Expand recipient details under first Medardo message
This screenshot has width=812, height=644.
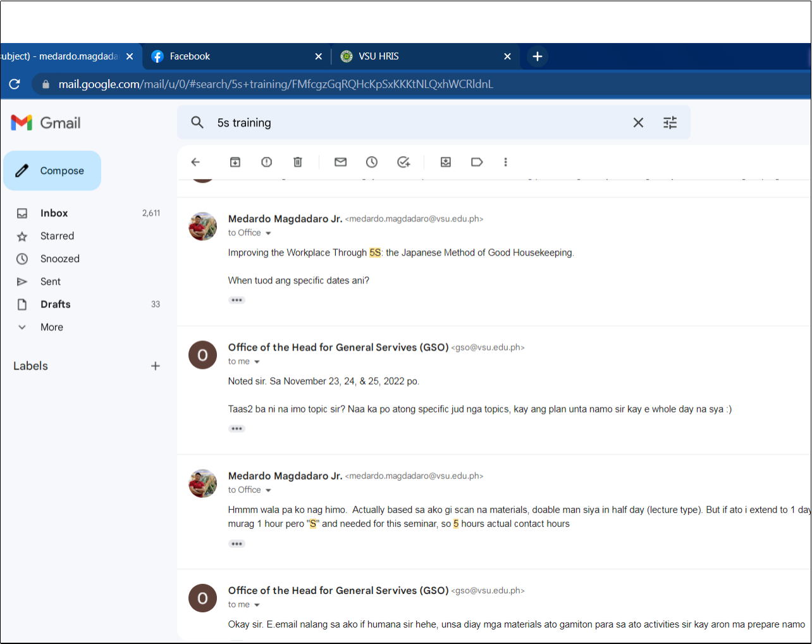click(x=268, y=233)
